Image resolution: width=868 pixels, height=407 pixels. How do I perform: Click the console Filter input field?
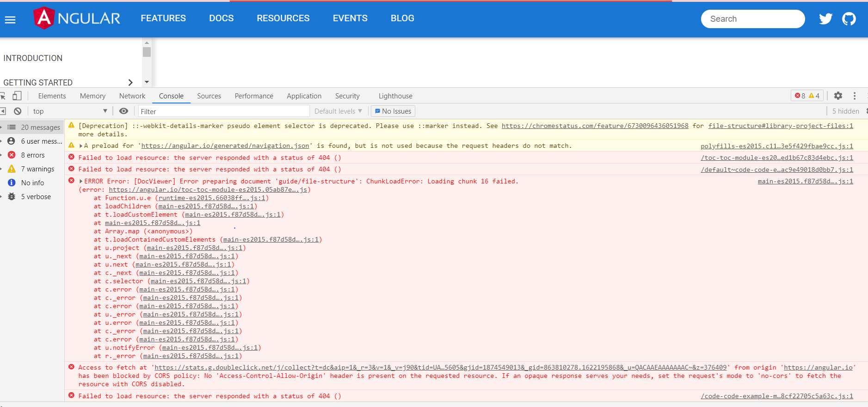pyautogui.click(x=224, y=111)
